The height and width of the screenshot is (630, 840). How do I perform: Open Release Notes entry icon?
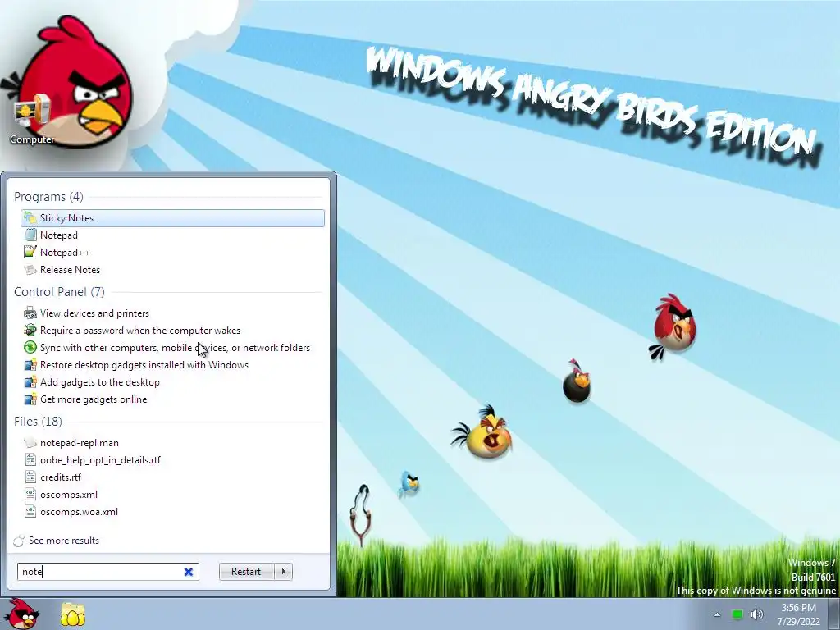(30, 269)
